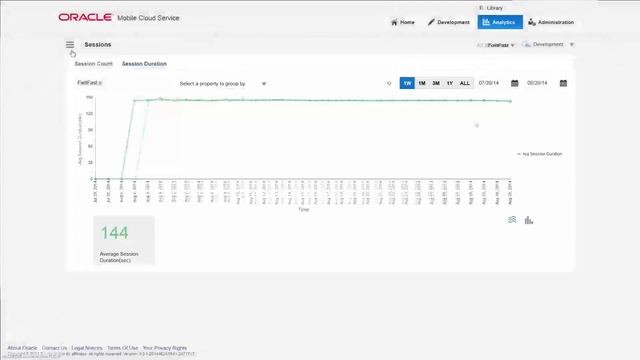
Task: Select the 1Y time range
Action: (450, 83)
